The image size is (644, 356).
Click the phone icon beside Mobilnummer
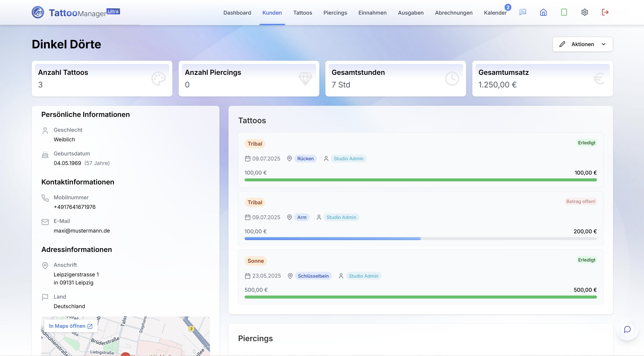coord(45,198)
